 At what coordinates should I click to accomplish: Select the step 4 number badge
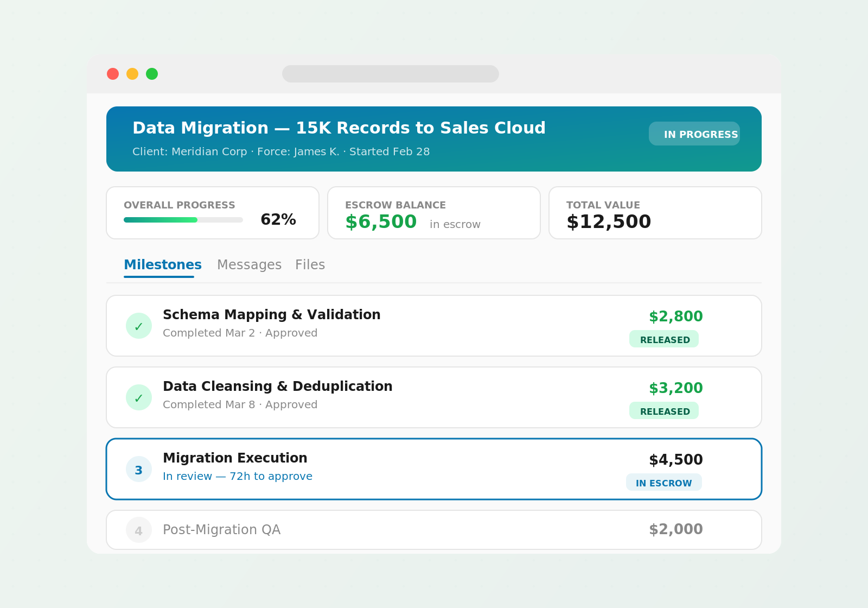click(139, 530)
